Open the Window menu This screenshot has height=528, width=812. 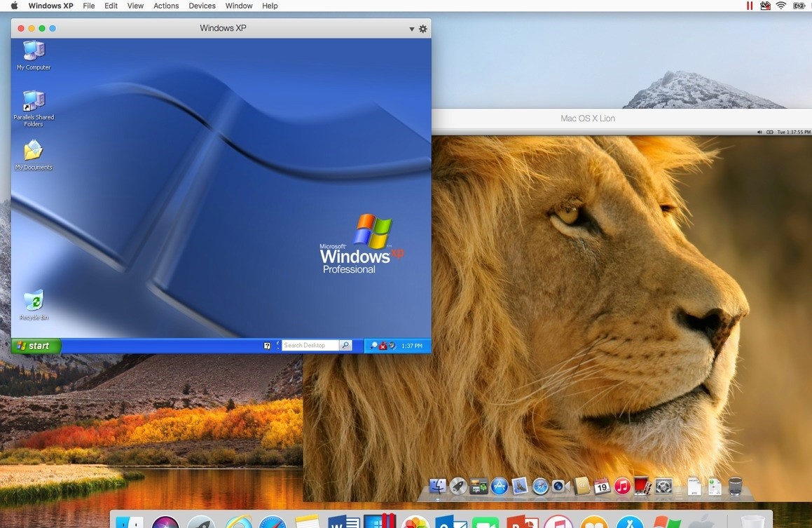pos(239,6)
